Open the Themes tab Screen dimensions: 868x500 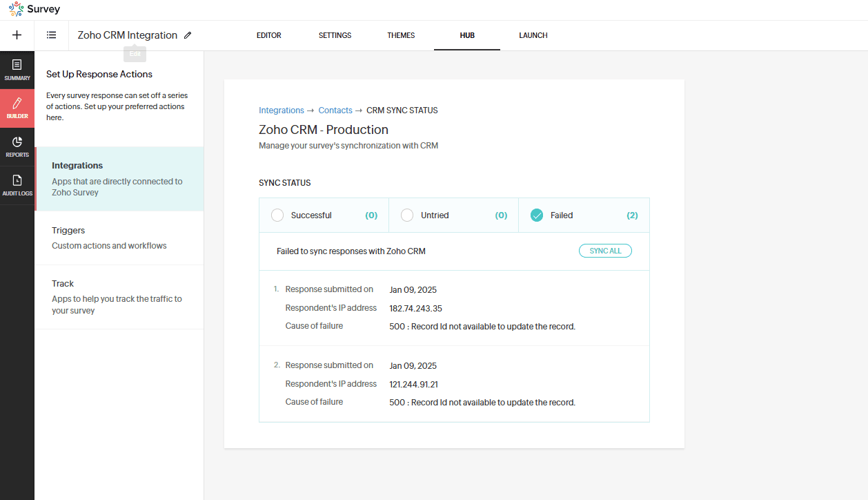[x=401, y=36]
